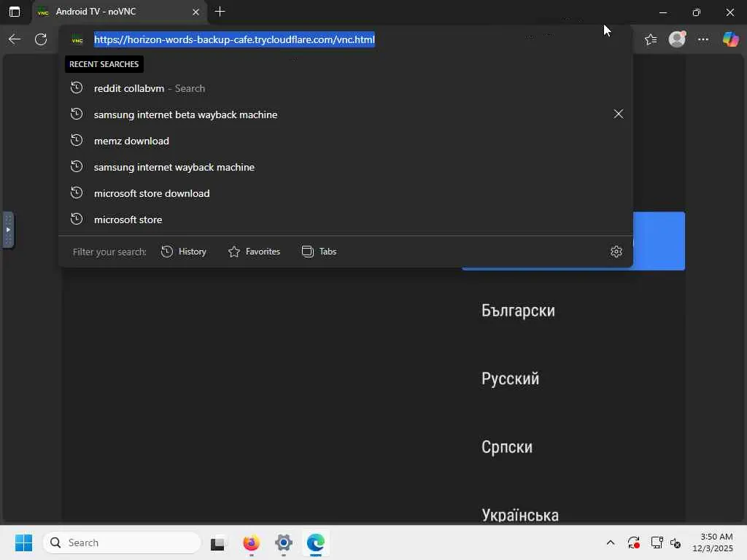The image size is (747, 560).
Task: Select 'memz download' recent search
Action: (x=346, y=141)
